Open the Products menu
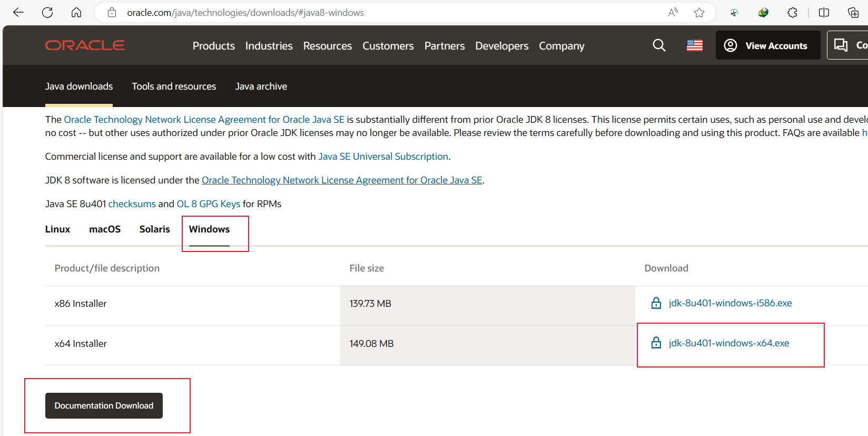 point(214,46)
